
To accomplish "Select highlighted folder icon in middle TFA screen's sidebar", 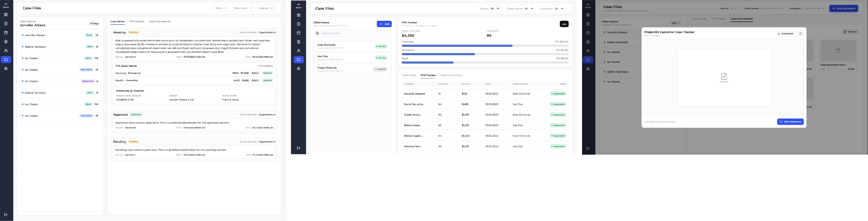I will pyautogui.click(x=299, y=60).
